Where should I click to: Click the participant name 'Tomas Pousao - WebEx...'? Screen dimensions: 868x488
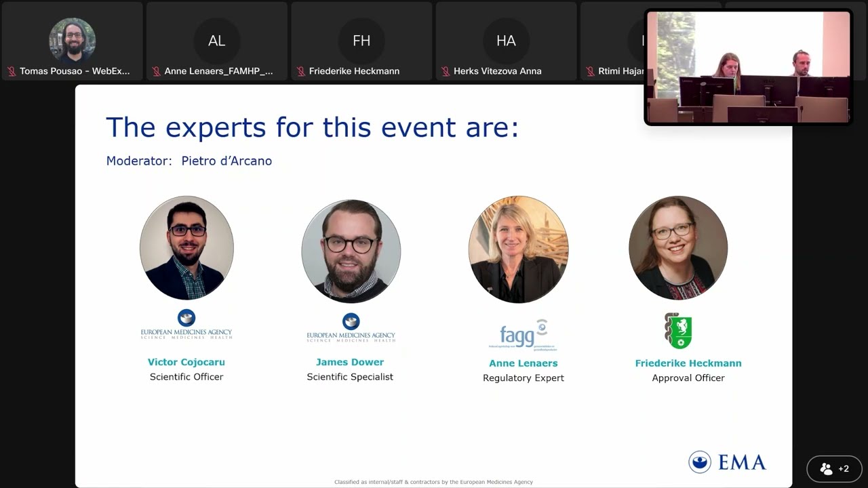tap(75, 71)
